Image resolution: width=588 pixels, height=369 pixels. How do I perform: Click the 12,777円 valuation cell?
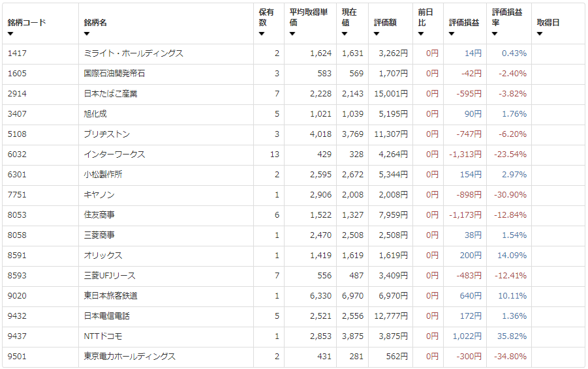[391, 316]
